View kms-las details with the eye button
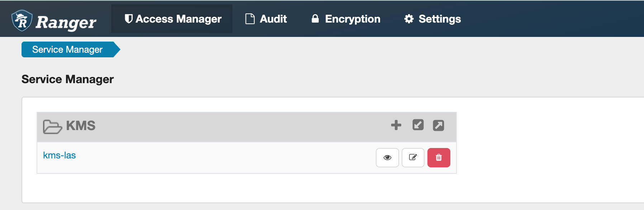Screen dimensions: 644x210 [387, 158]
